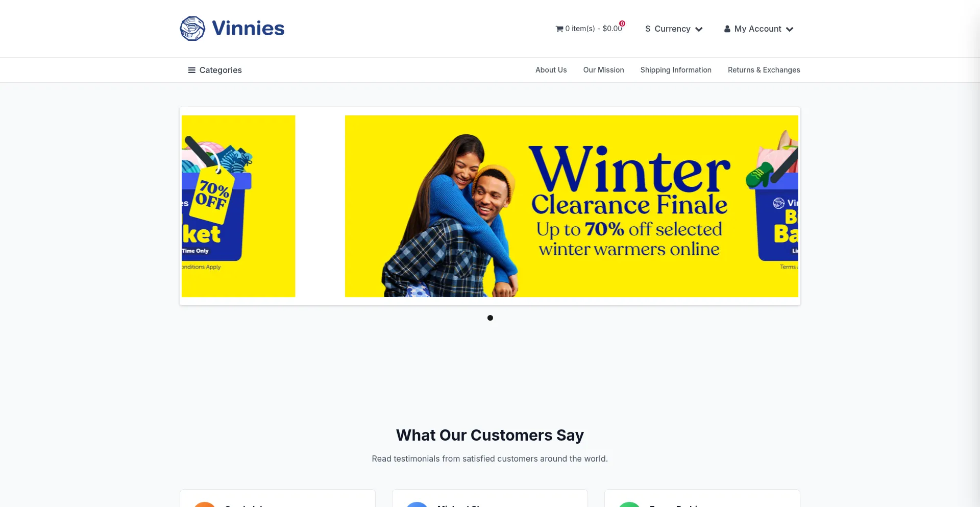Click the 70% OFF bucket slide
980x507 pixels.
[x=238, y=206]
